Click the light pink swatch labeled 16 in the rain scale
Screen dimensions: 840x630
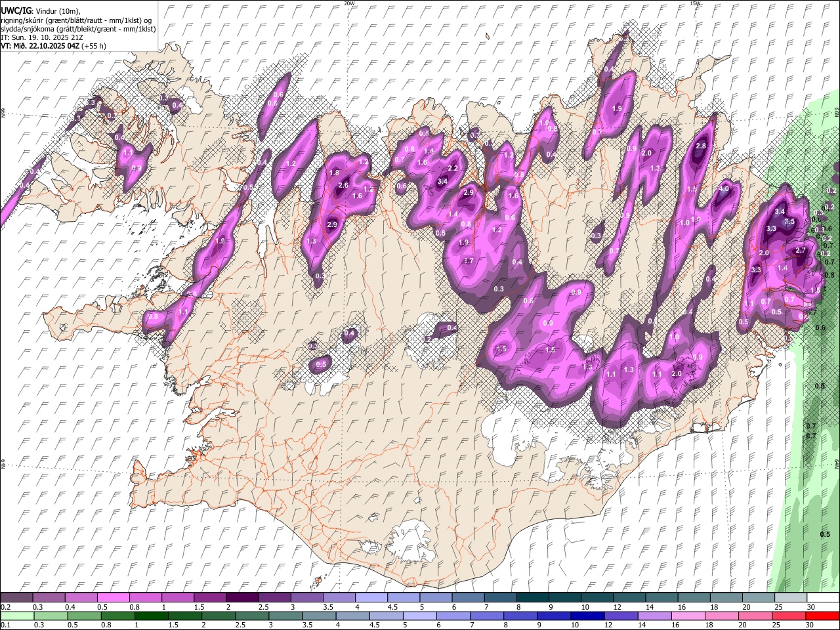click(x=688, y=616)
